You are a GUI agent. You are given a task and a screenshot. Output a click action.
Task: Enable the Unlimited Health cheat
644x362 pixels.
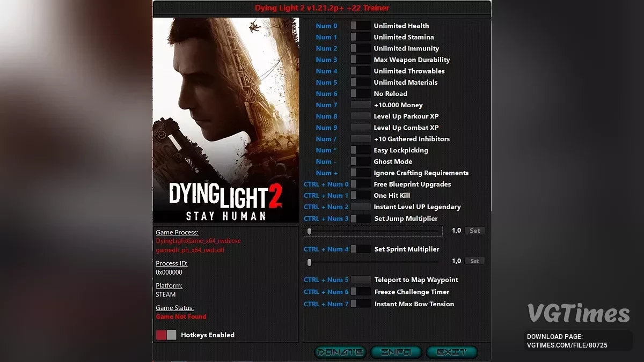360,25
